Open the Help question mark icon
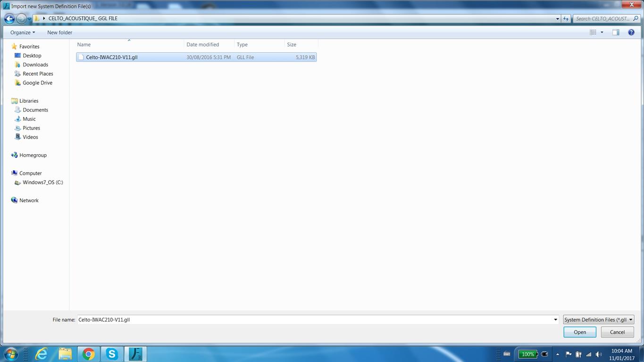This screenshot has height=362, width=644. tap(631, 33)
